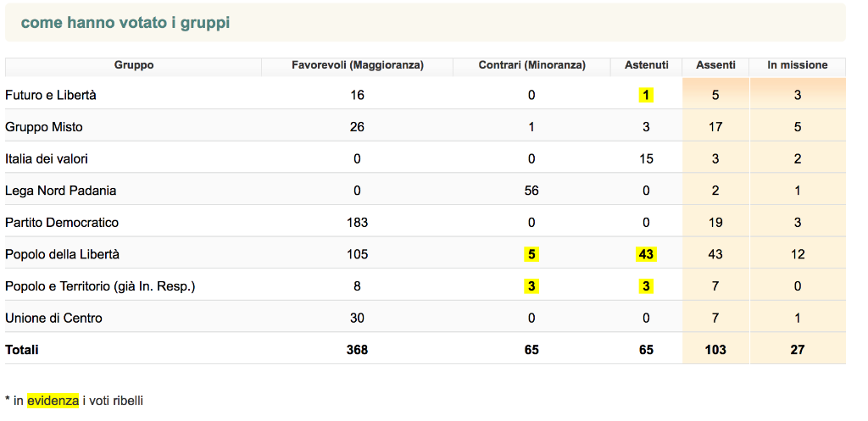Click Gruppo Misto in missione value 5

(797, 127)
